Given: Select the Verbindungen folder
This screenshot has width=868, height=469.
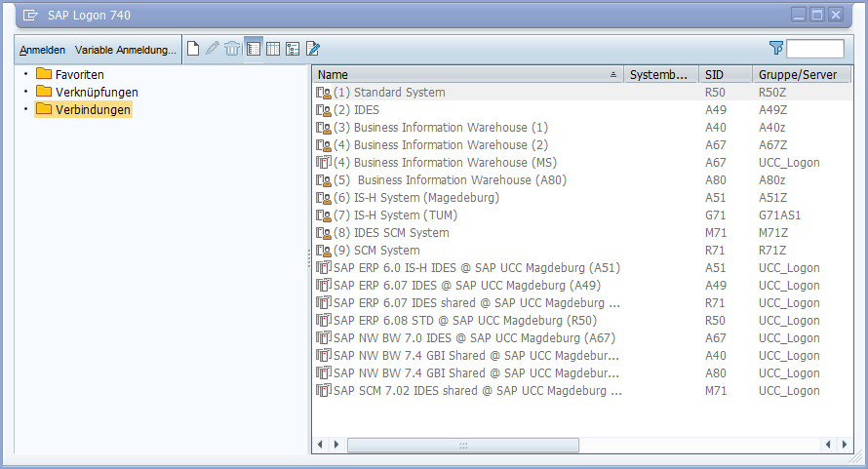Looking at the screenshot, I should tap(93, 109).
